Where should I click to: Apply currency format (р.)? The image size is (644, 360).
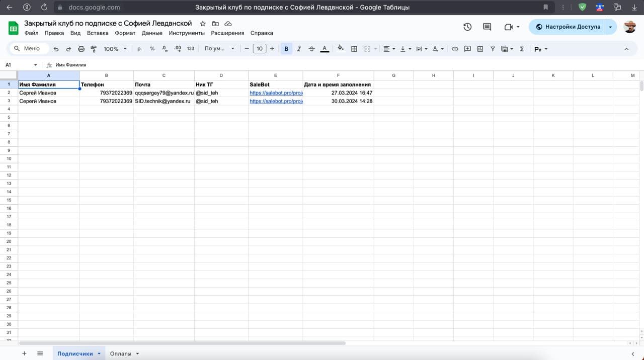(x=139, y=49)
